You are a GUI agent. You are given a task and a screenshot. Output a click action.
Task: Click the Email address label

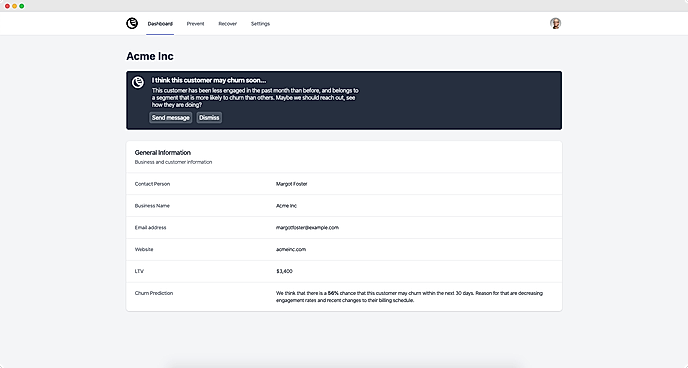click(150, 228)
